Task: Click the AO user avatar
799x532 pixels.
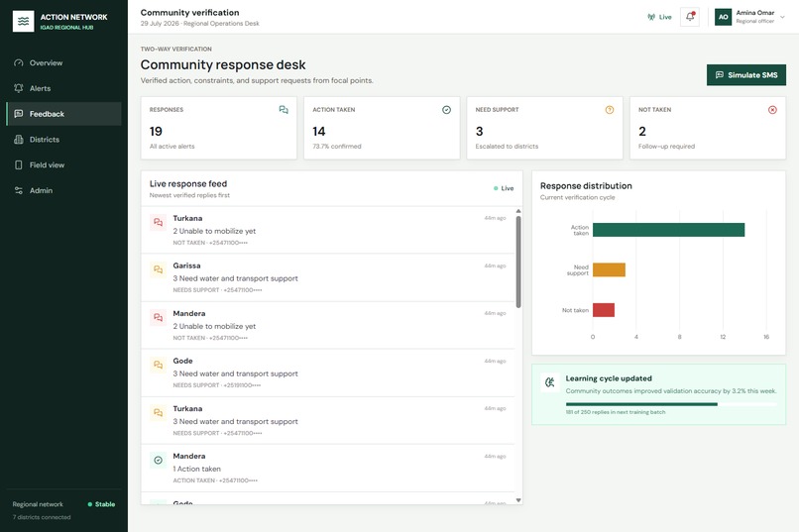Action: pos(723,16)
